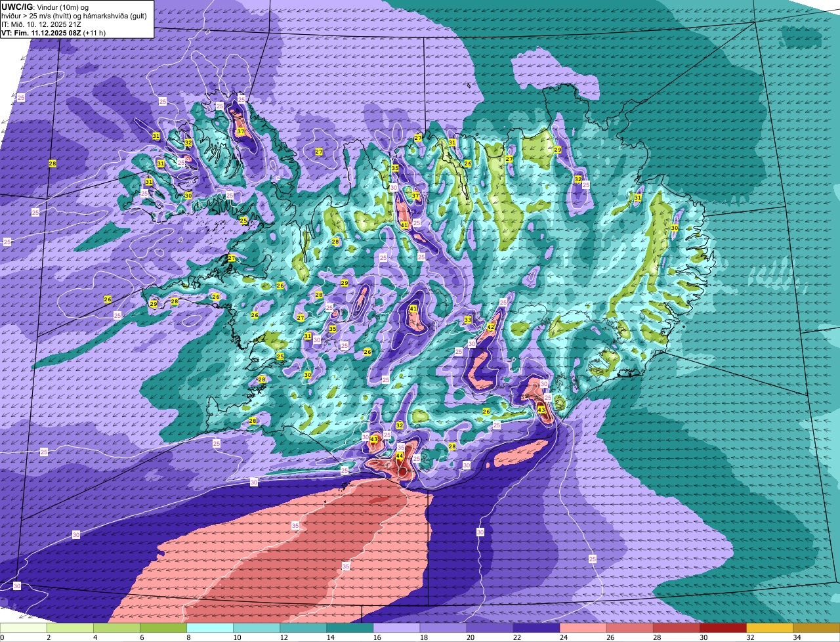Pick the teal swatch between 12 and 14
840x642 pixels.
tap(303, 628)
